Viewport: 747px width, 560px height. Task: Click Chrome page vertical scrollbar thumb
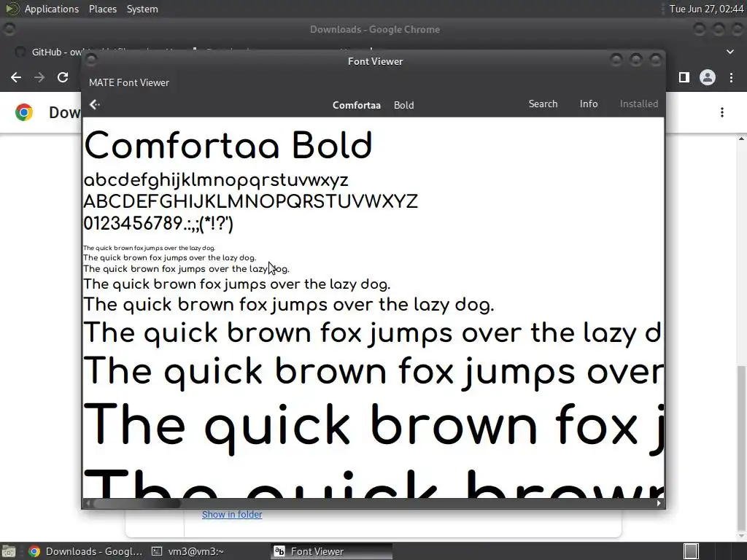[741, 448]
